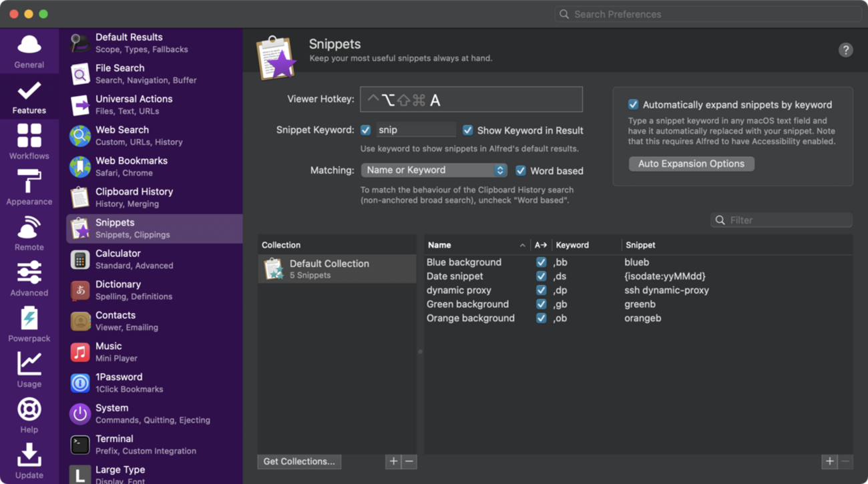Toggle auto-expand for Blue background snippet
Viewport: 868px width, 484px height.
[541, 262]
